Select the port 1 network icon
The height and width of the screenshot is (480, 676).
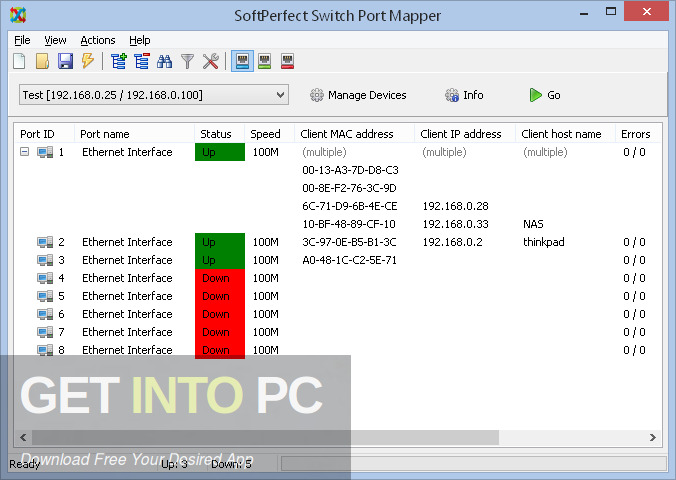(x=45, y=152)
